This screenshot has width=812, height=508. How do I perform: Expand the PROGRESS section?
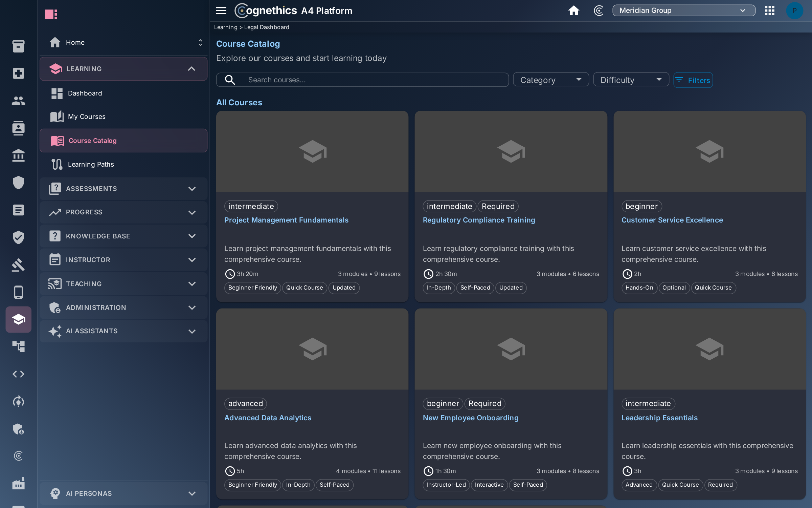point(123,212)
